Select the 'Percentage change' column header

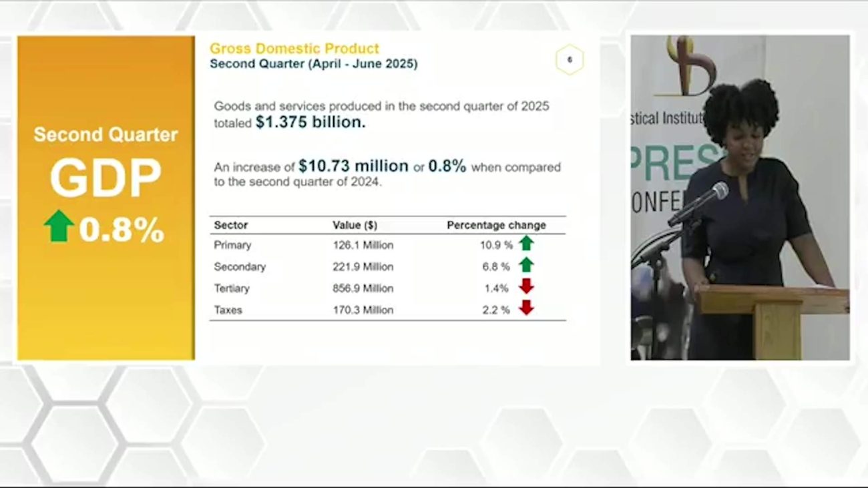[496, 225]
